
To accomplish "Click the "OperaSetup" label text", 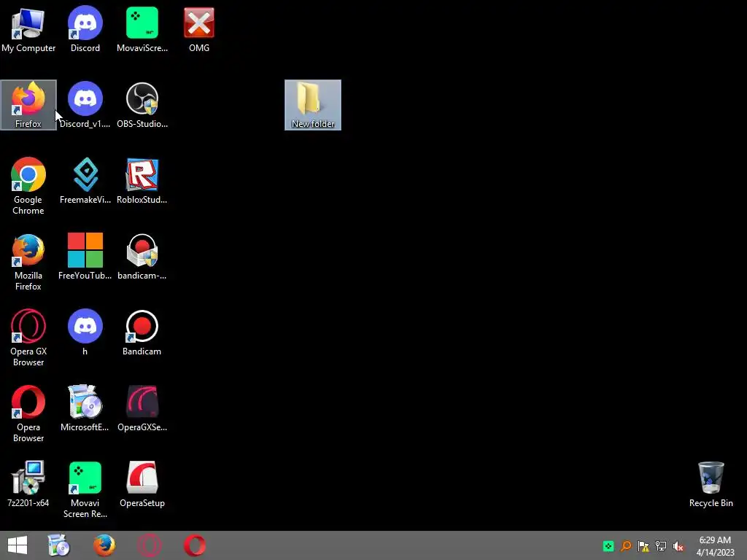I will point(142,503).
